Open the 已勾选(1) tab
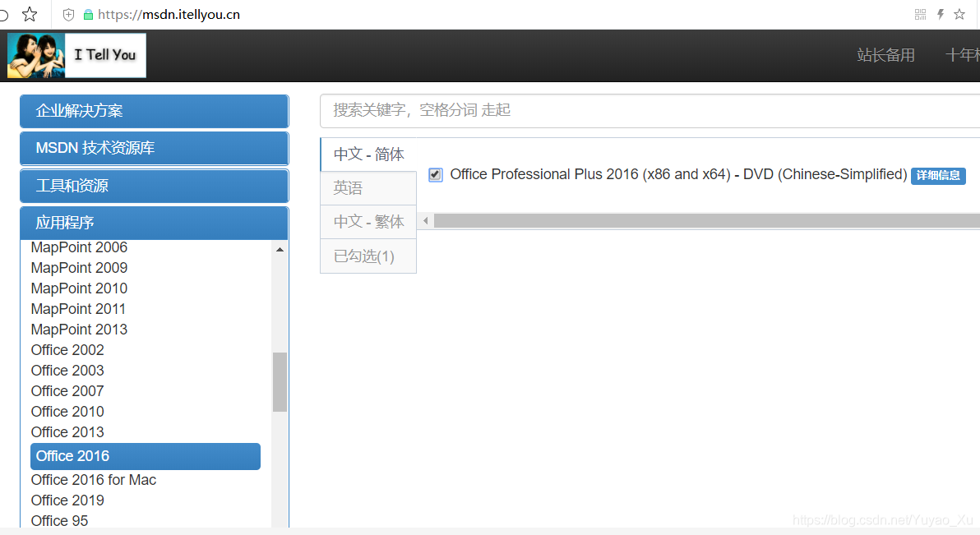The height and width of the screenshot is (535, 980). point(368,256)
